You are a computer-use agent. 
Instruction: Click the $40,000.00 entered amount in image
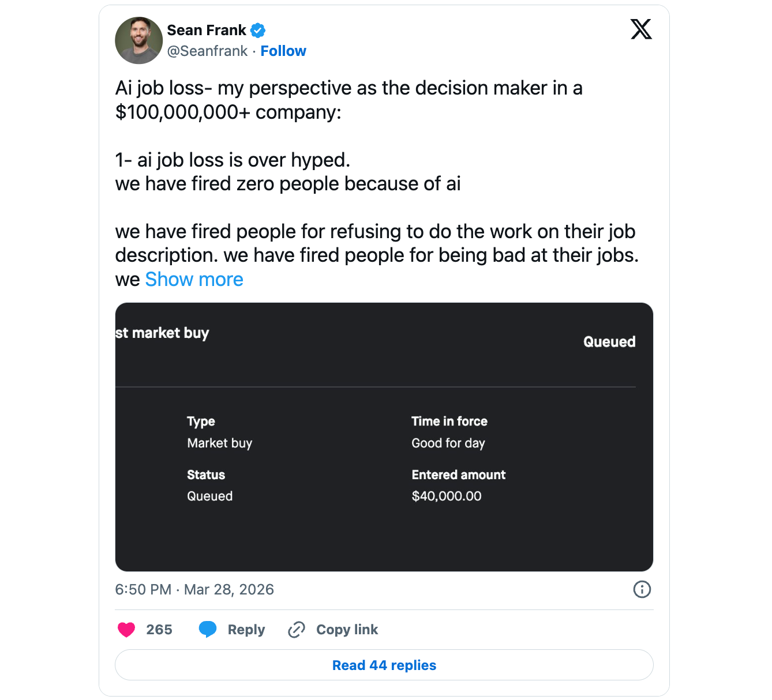(447, 496)
